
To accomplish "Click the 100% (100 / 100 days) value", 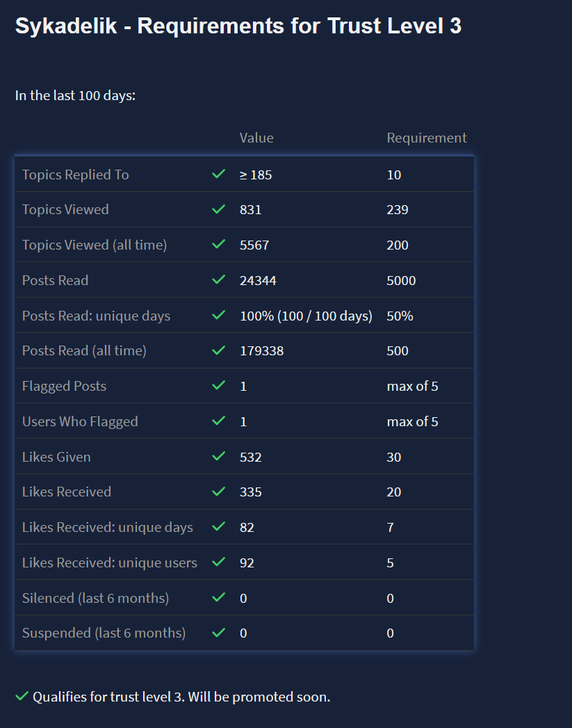I will click(306, 316).
